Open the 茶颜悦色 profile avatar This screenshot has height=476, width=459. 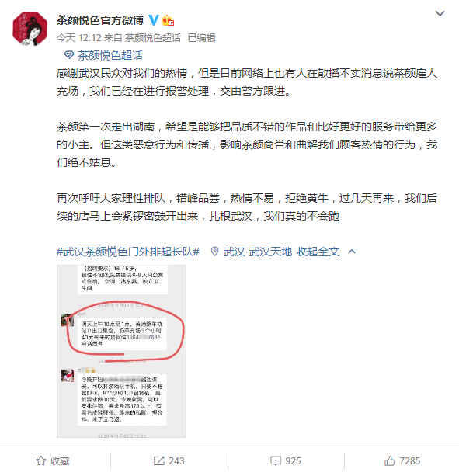pos(30,29)
